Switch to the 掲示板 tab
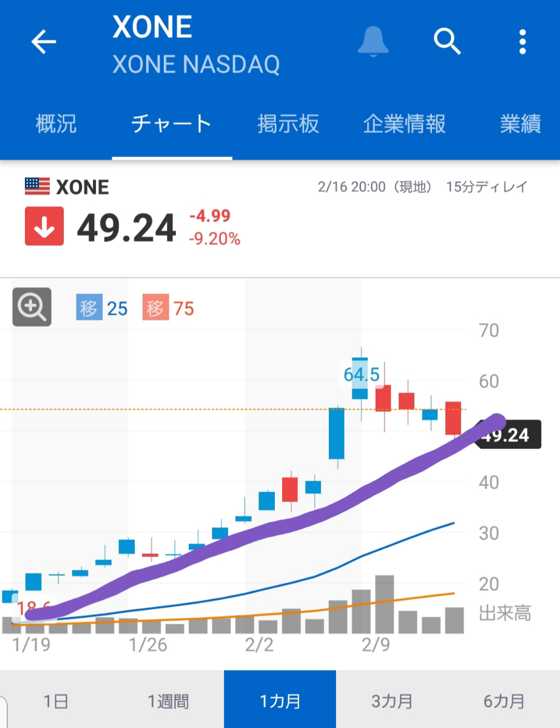The width and height of the screenshot is (560, 728). click(289, 123)
